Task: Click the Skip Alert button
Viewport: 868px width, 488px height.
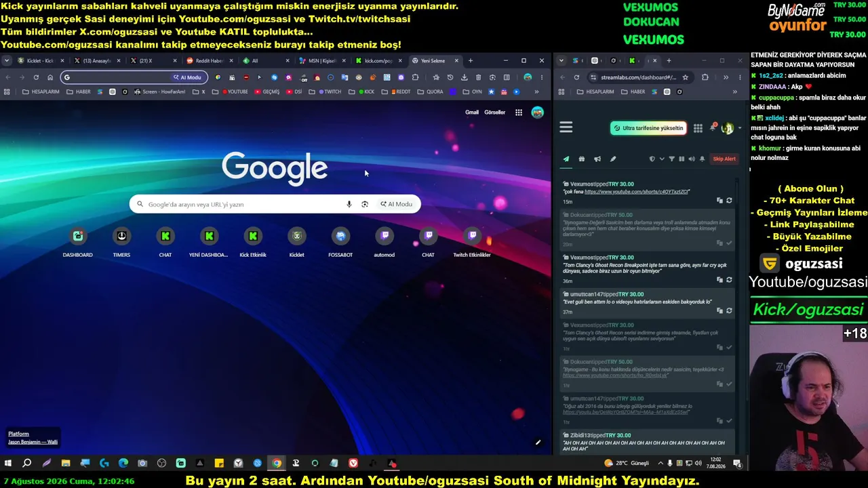Action: pos(724,159)
